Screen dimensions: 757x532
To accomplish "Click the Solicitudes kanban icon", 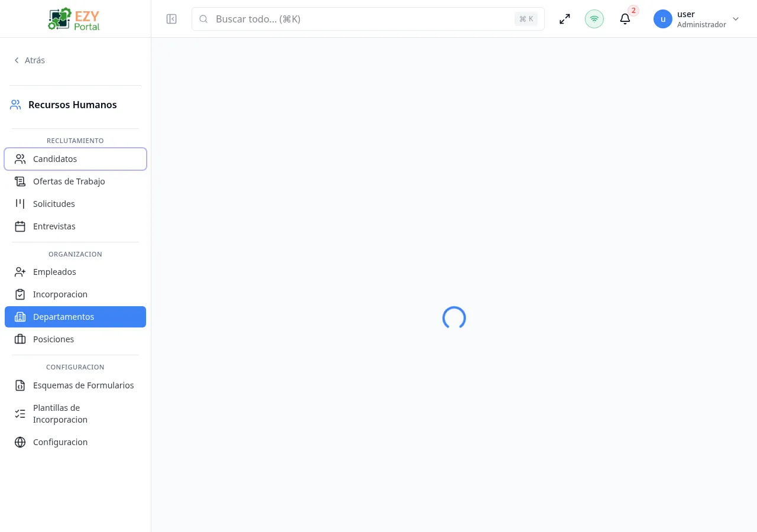I will click(x=20, y=204).
